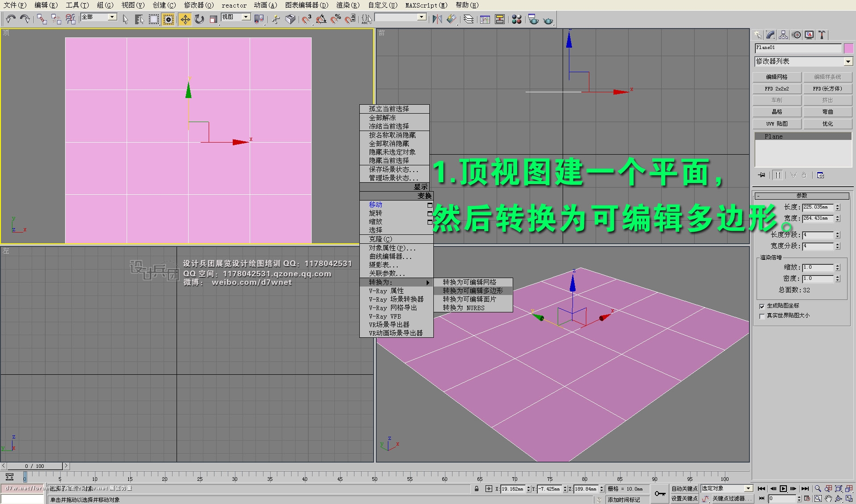Click the Mirror tool icon
This screenshot has height=504, width=856.
click(437, 19)
